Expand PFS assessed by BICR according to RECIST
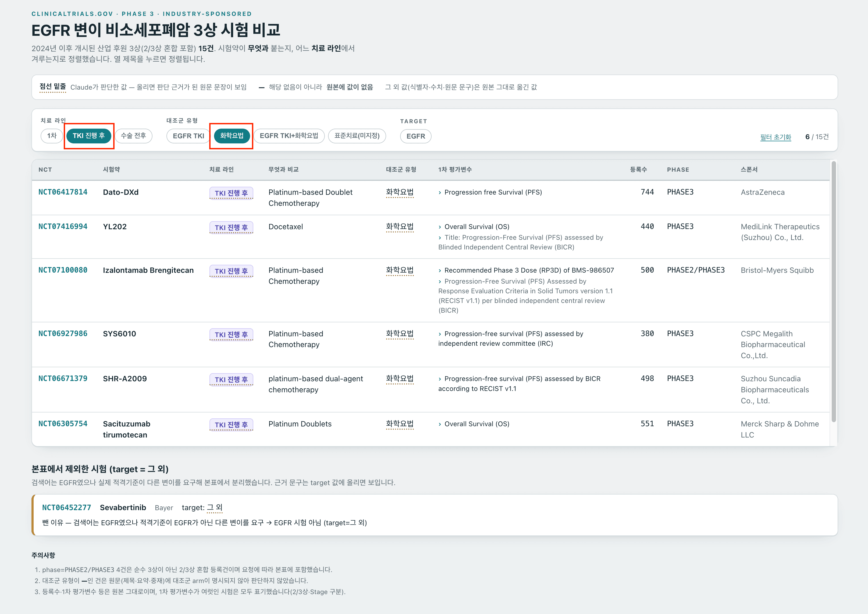868x614 pixels. coord(440,379)
